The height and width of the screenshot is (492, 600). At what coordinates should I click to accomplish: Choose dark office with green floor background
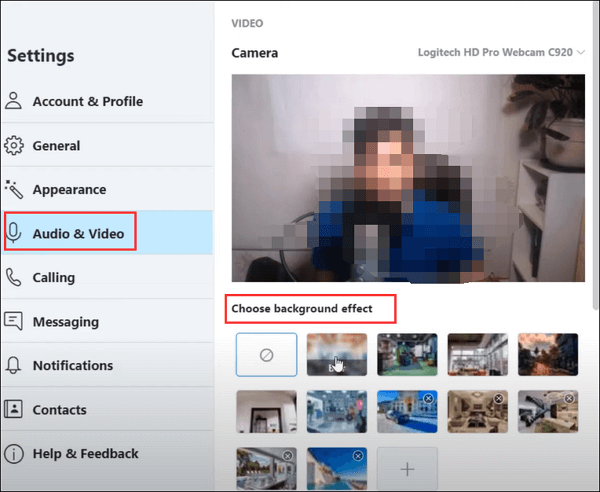407,355
